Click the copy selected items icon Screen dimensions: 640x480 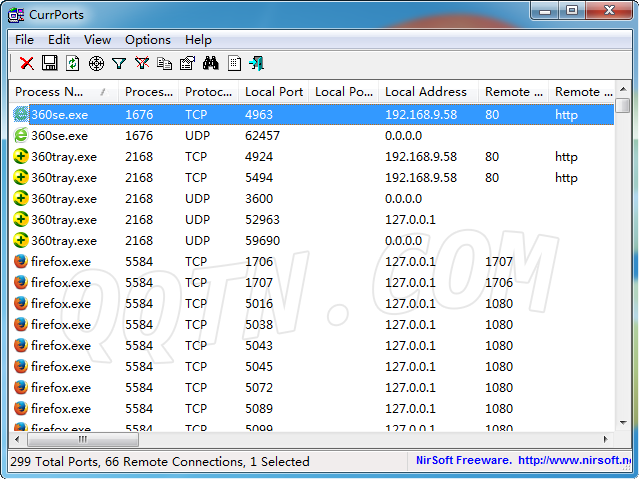click(165, 64)
